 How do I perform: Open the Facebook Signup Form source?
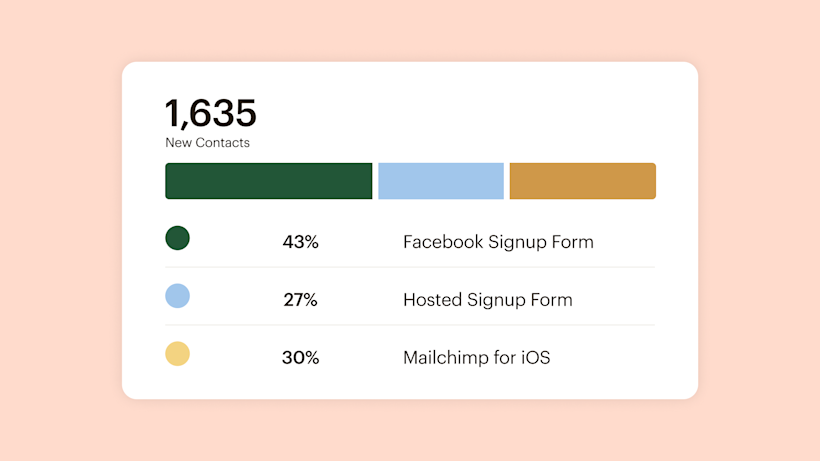click(x=498, y=242)
